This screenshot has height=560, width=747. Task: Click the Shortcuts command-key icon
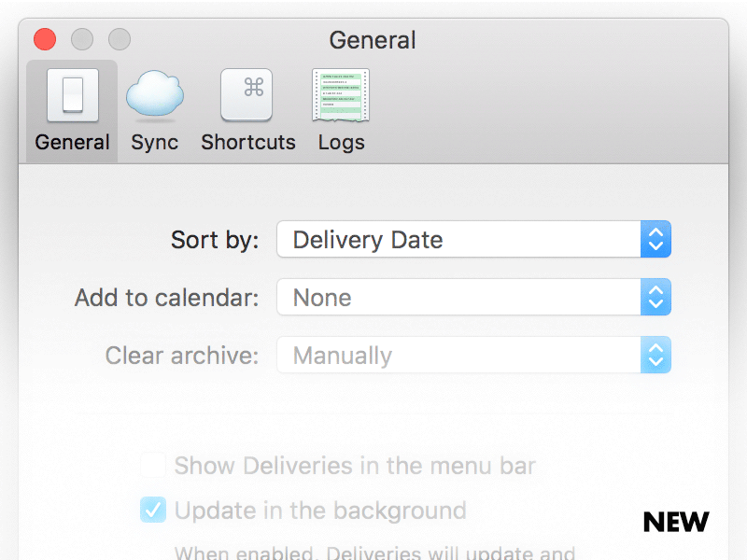[x=247, y=93]
